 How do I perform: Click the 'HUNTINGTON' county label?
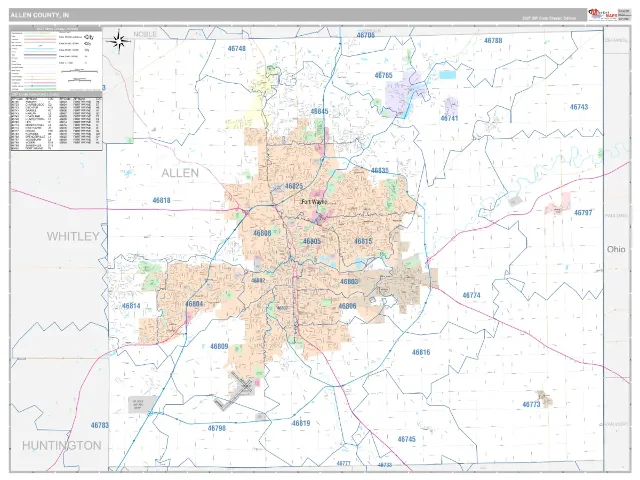62,445
